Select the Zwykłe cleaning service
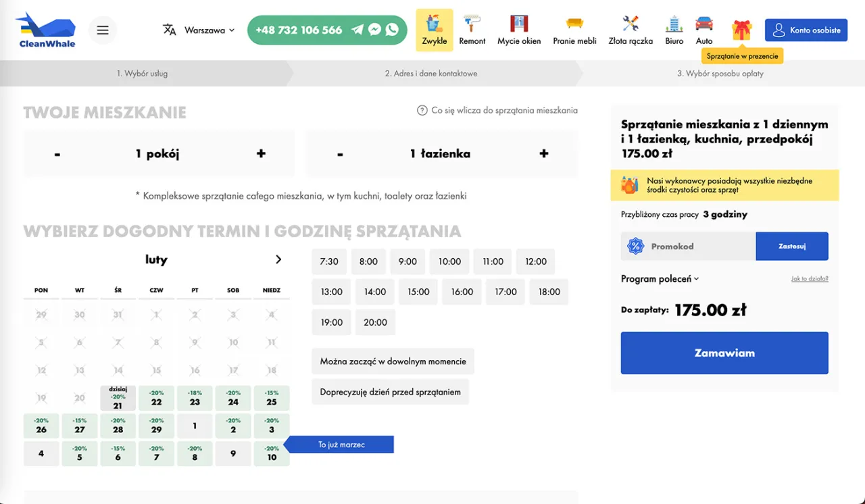This screenshot has width=865, height=504. (x=435, y=30)
